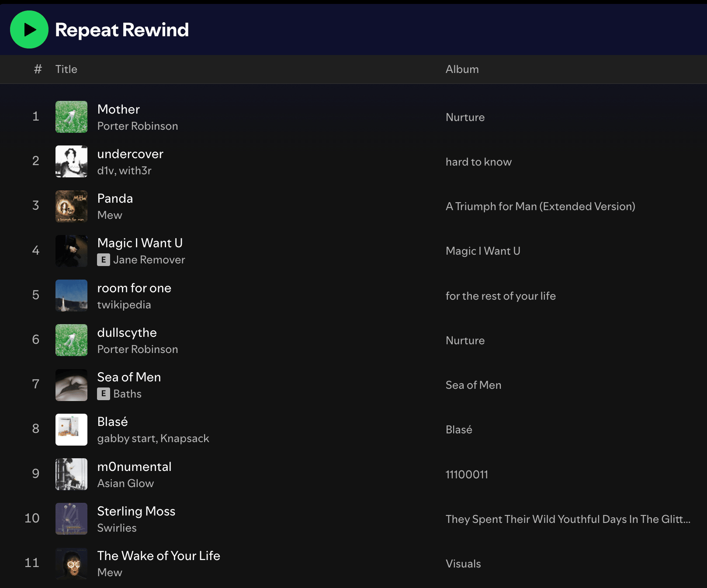707x588 pixels.
Task: Open artist twikipedia
Action: pyautogui.click(x=124, y=305)
